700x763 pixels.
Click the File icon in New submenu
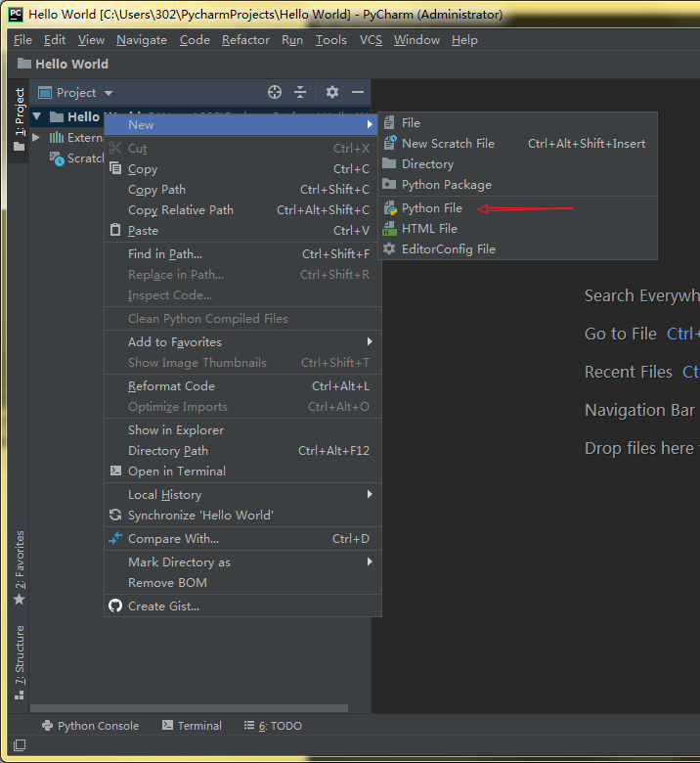coord(389,122)
